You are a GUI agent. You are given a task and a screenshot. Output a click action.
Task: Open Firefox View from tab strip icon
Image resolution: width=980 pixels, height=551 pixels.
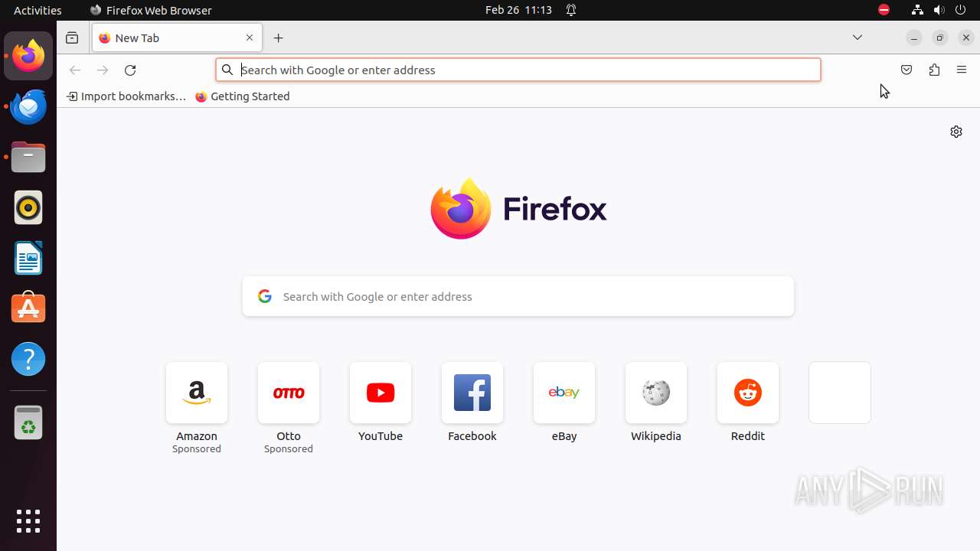[72, 37]
